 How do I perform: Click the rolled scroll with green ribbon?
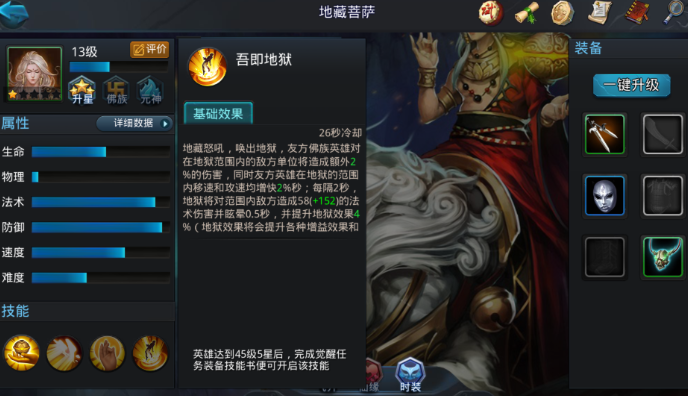tap(527, 13)
